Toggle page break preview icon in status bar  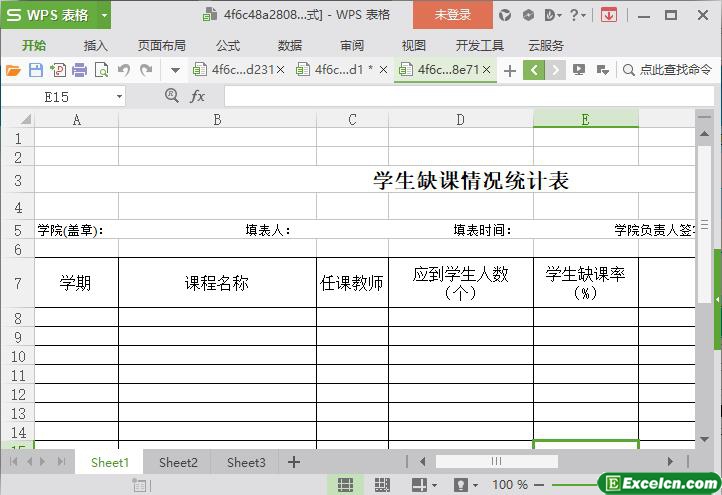tap(382, 484)
